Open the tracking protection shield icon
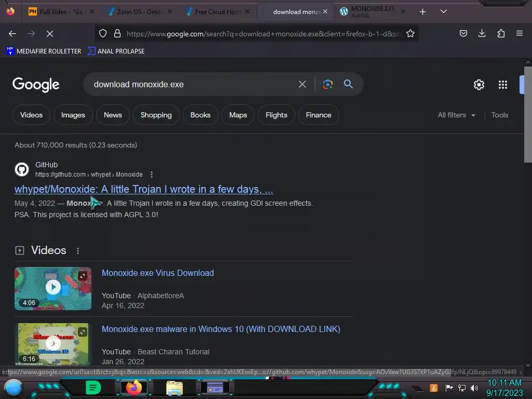The width and height of the screenshot is (532, 399). tap(103, 33)
